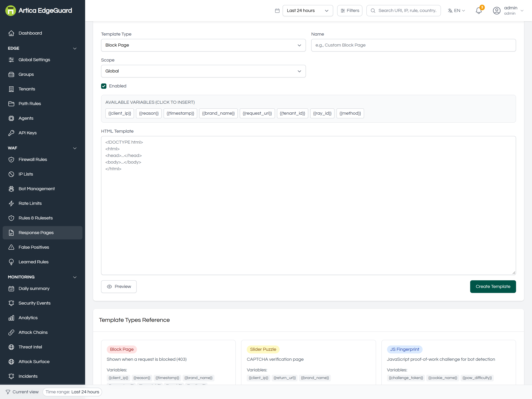Click the Global Settings sliders icon
Screen dimensions: 532x399
[x=11, y=60]
